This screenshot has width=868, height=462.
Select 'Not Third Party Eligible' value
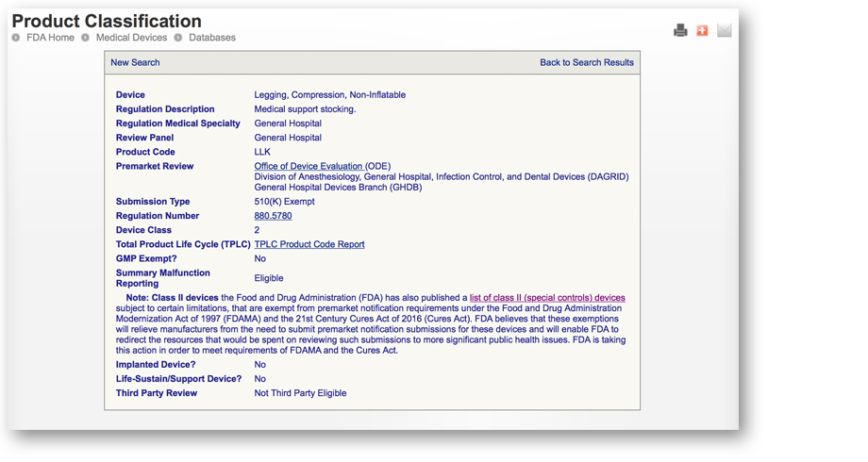[300, 393]
